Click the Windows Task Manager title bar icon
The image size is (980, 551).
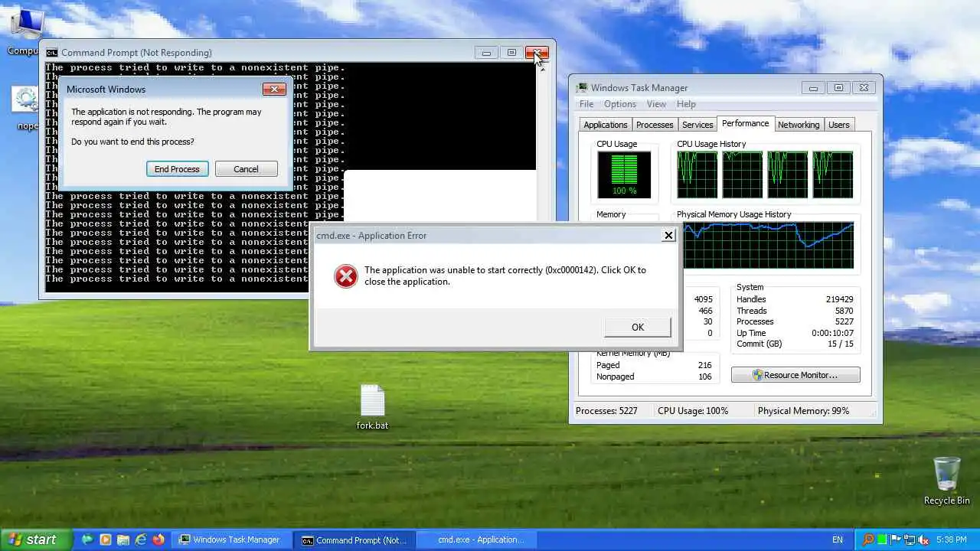pyautogui.click(x=583, y=88)
